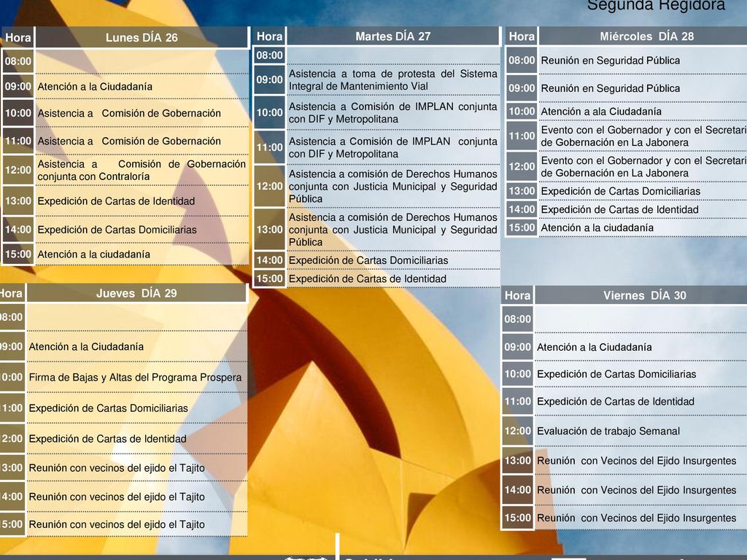Click the "Hora" header beside Martes DÍA 27
Image resolution: width=747 pixels, height=560 pixels.
pos(270,36)
